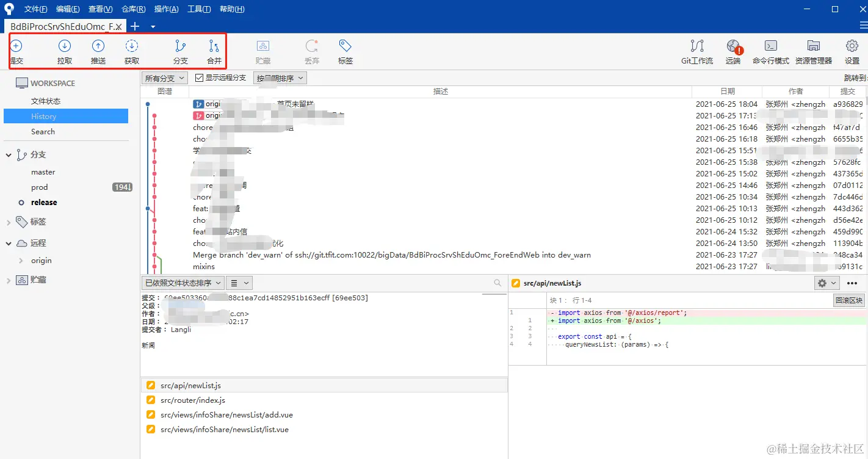Image resolution: width=868 pixels, height=459 pixels.
Task: Open the 帮助(H) menu
Action: coord(232,9)
